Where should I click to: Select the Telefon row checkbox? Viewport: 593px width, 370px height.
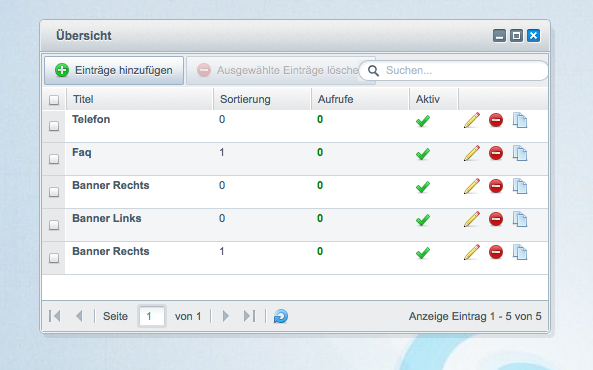54,126
